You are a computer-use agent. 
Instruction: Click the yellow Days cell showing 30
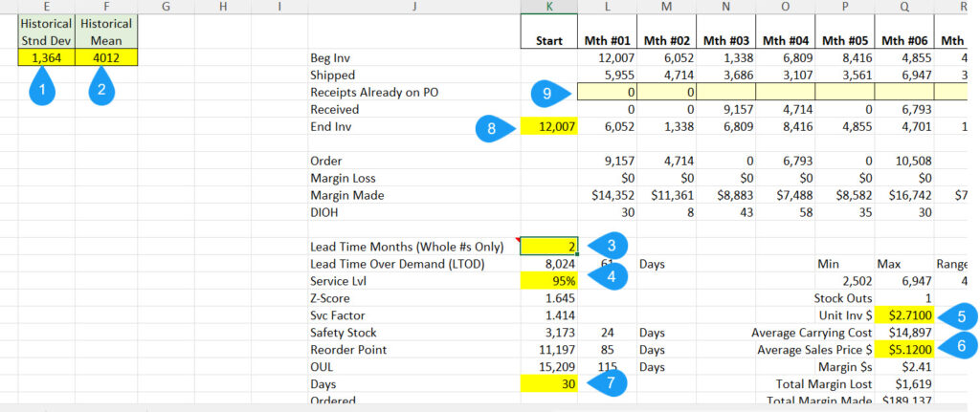click(548, 383)
